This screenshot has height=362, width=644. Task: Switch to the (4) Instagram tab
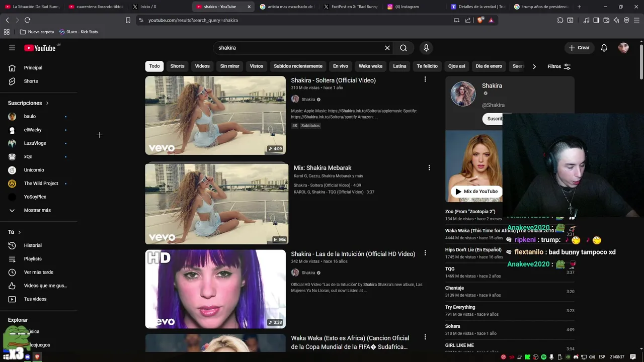coord(407,7)
